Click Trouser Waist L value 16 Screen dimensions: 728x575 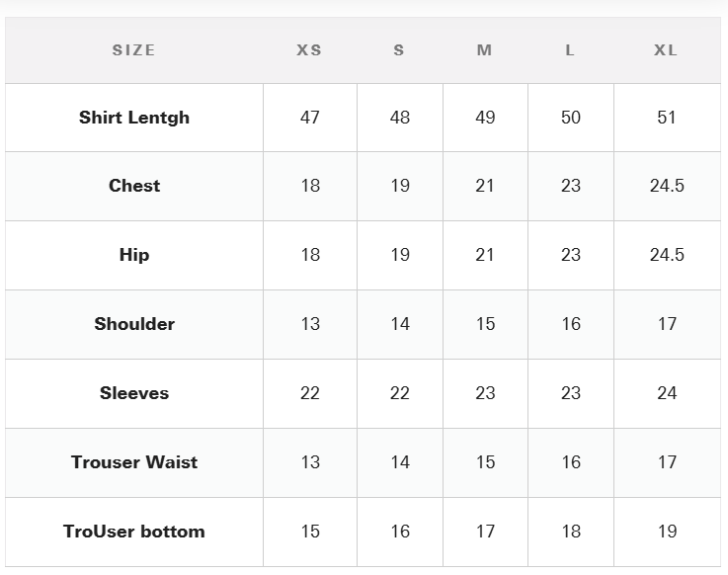click(571, 462)
